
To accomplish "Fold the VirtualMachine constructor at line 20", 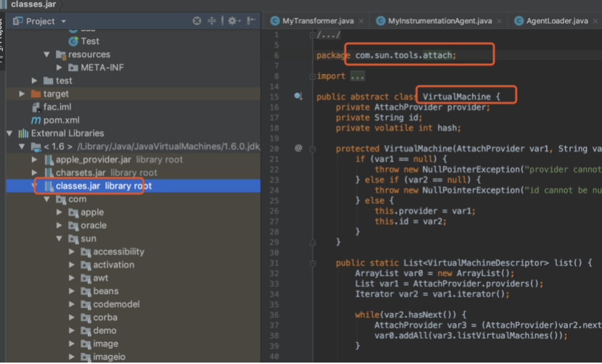I will [313, 149].
